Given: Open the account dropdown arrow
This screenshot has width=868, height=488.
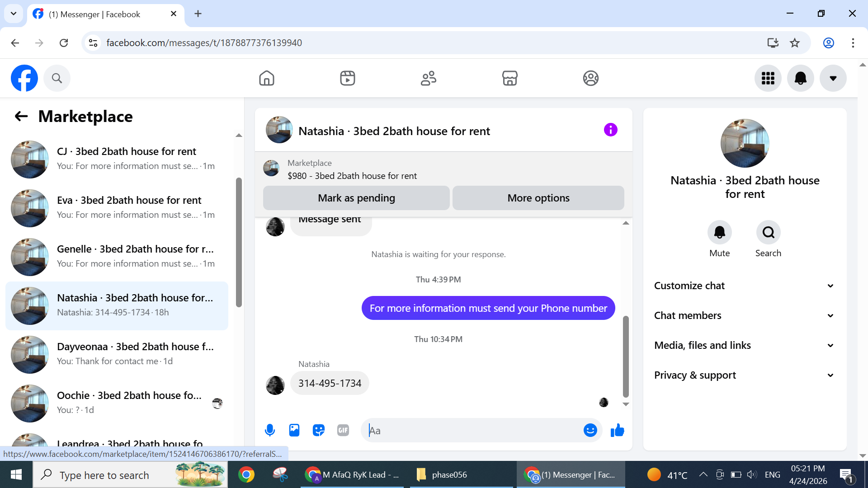Looking at the screenshot, I should click(833, 78).
